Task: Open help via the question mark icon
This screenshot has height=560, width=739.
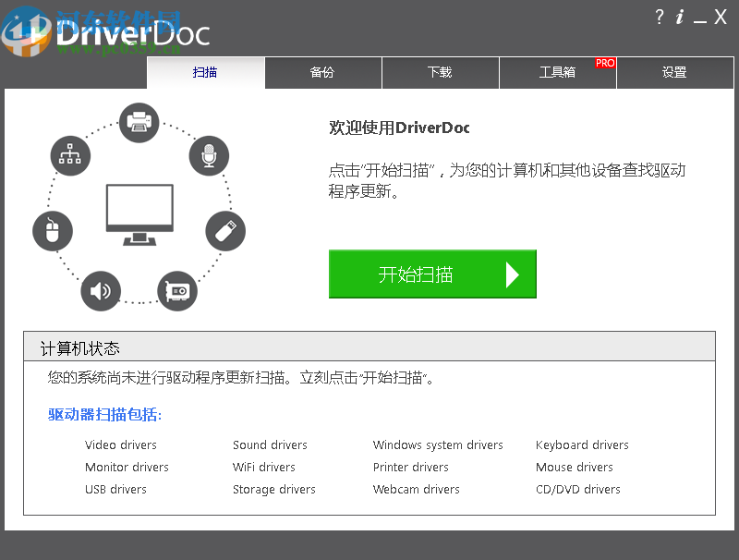Action: coord(659,17)
